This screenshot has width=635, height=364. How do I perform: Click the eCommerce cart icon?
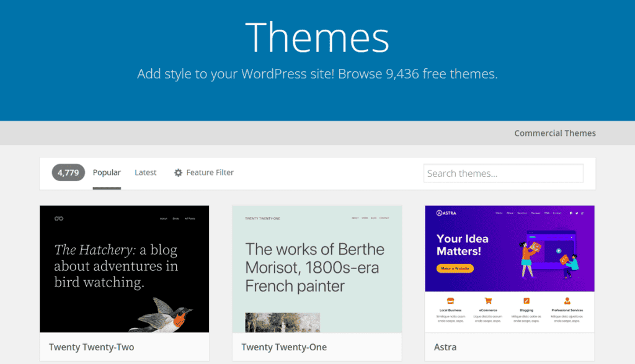(488, 301)
